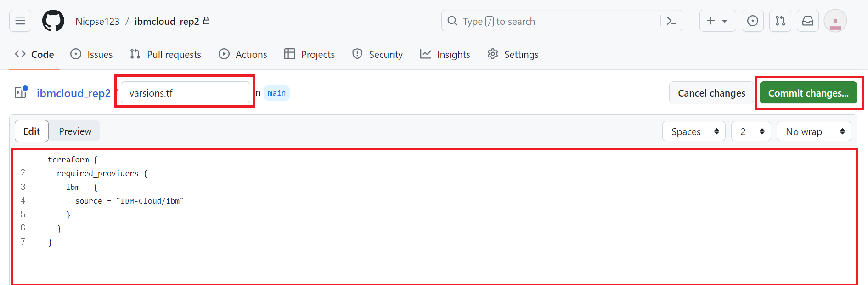The image size is (868, 285).
Task: Click the file name input field
Action: point(185,93)
